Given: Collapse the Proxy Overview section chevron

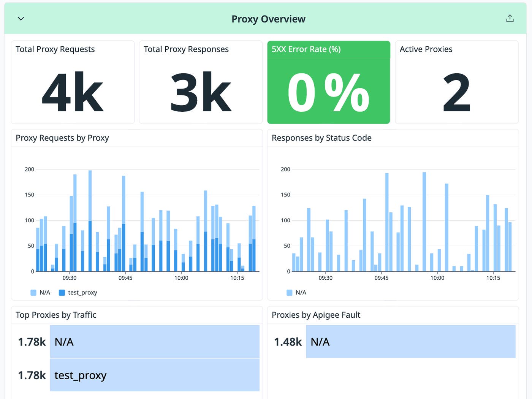Looking at the screenshot, I should (21, 19).
